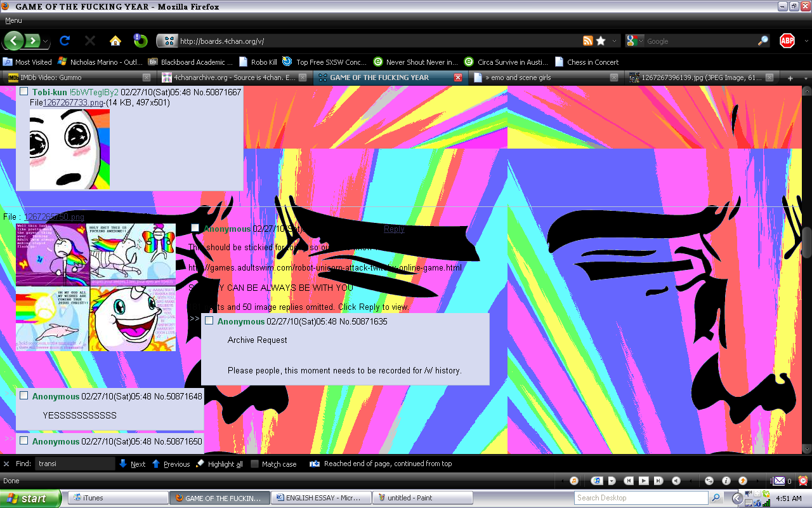Switch to the 1267267396139.jpg tab
This screenshot has height=508, width=812.
coord(701,77)
